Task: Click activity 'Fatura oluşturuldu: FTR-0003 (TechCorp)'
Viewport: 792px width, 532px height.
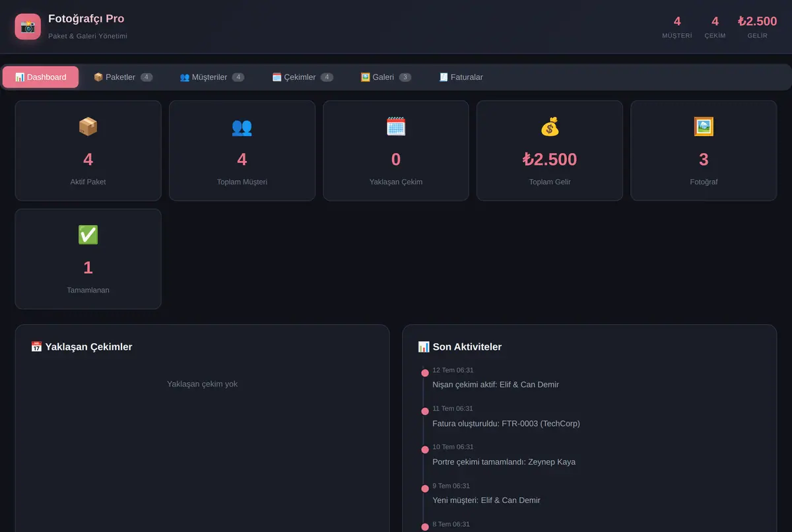Action: tap(506, 423)
